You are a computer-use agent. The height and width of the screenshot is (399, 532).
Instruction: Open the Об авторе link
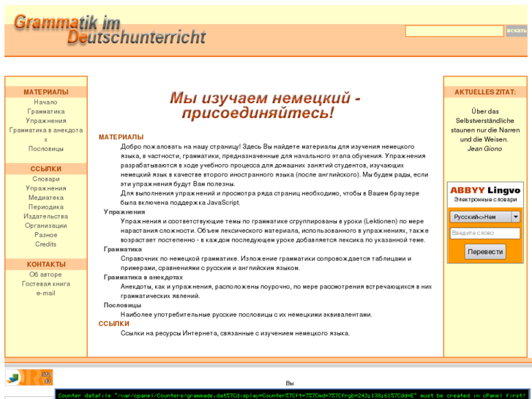click(x=46, y=275)
